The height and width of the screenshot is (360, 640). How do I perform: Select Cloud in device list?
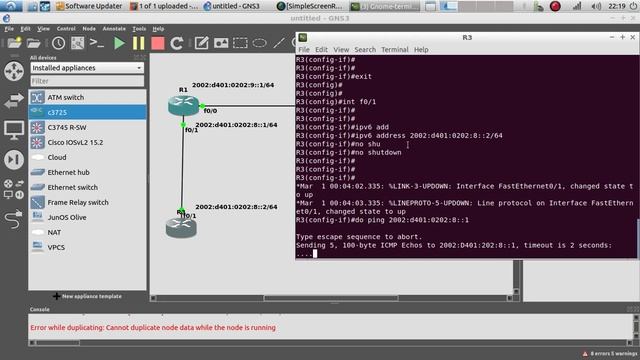tap(87, 157)
